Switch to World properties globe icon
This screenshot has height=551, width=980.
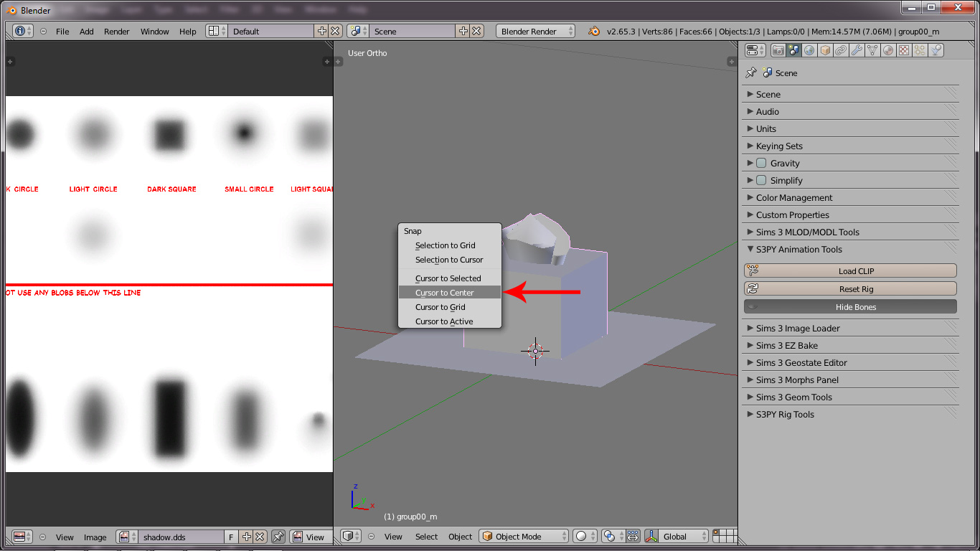tap(809, 50)
